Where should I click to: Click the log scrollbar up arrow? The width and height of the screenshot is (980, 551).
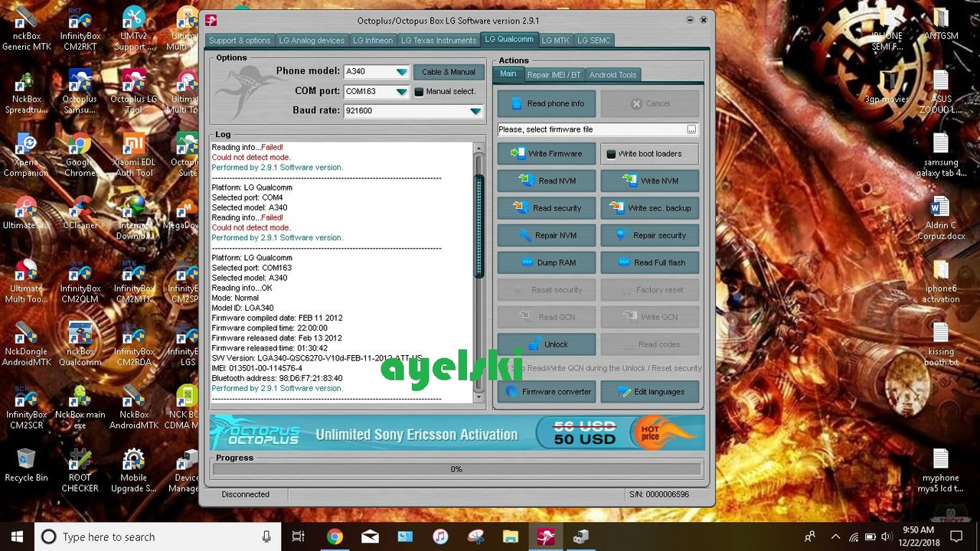click(479, 148)
